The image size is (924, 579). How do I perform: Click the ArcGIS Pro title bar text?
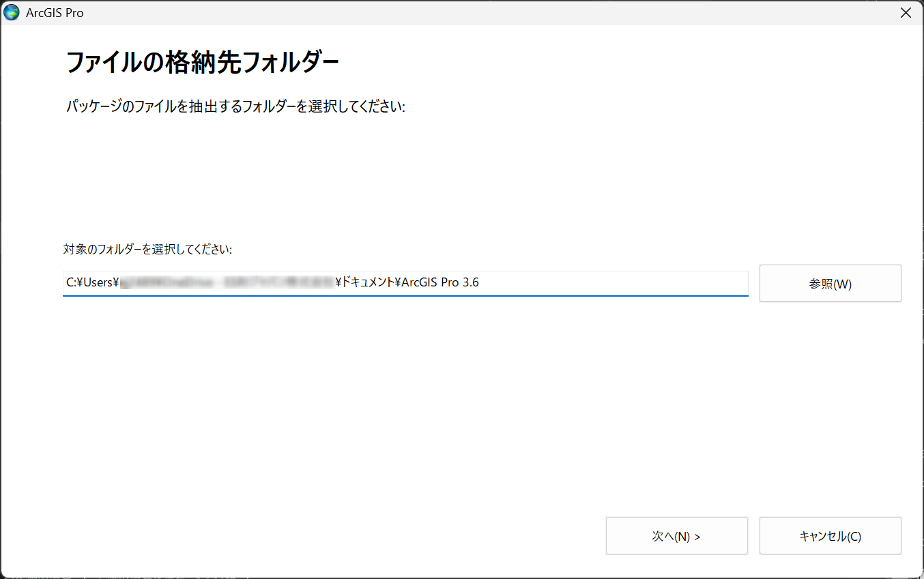pos(55,13)
